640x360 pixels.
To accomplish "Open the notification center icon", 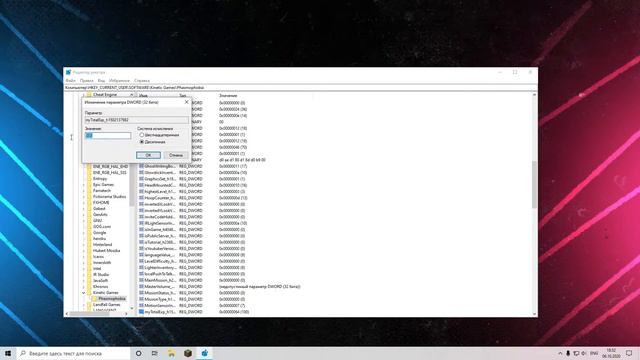I will [x=629, y=353].
